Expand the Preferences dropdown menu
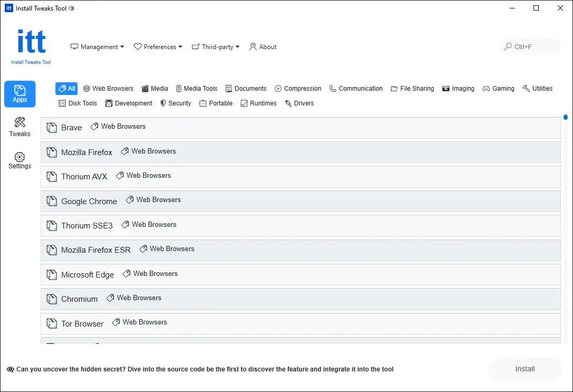 (x=158, y=47)
